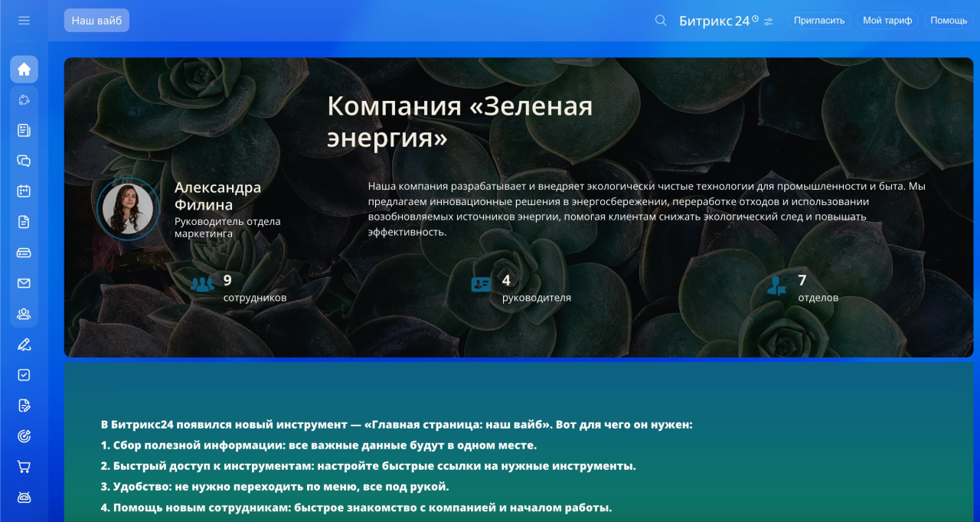The image size is (980, 522).
Task: Open the employees group icon in sidebar
Action: pos(24,314)
